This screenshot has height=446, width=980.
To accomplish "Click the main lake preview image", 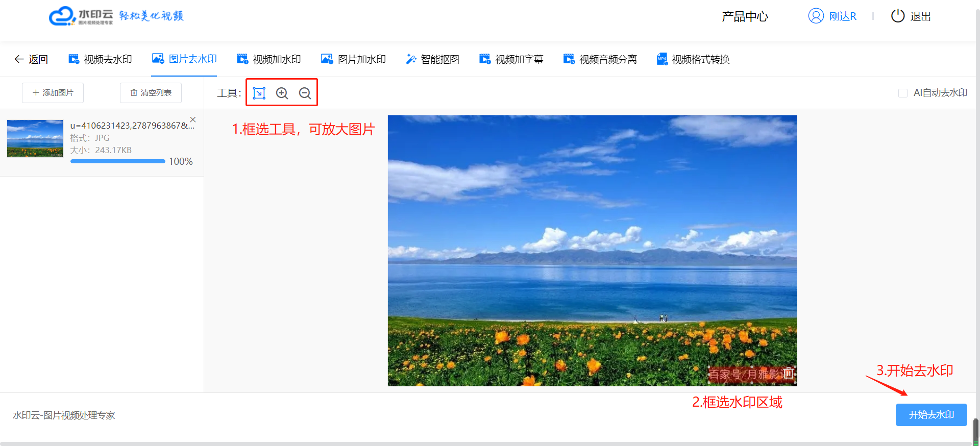I will click(592, 251).
